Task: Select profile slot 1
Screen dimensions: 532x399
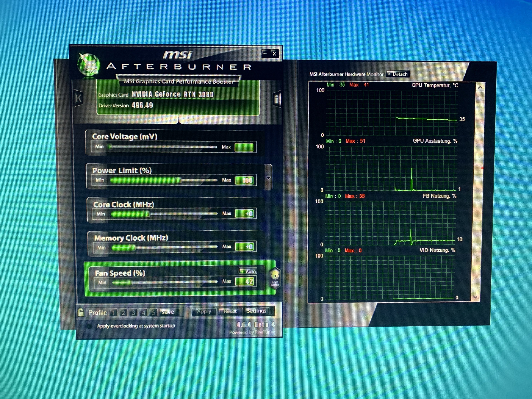Action: click(x=113, y=313)
